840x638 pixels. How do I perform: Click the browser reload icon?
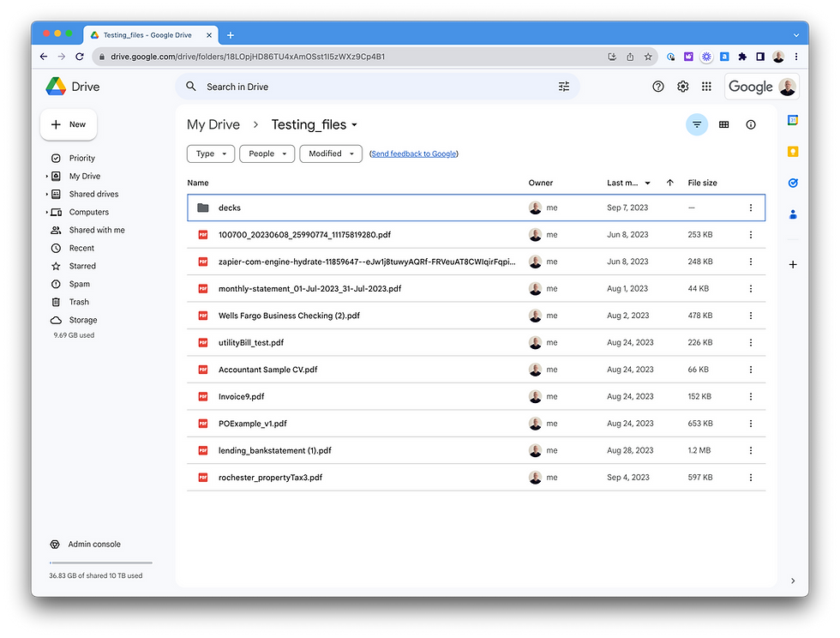click(x=79, y=57)
